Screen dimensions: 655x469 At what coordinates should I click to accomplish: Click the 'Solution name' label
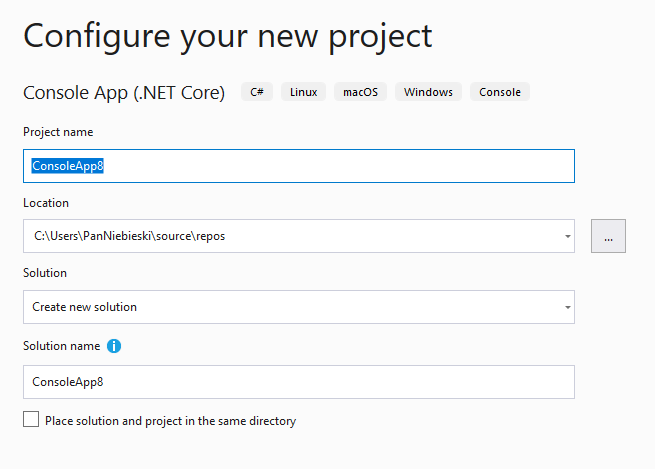pos(61,346)
